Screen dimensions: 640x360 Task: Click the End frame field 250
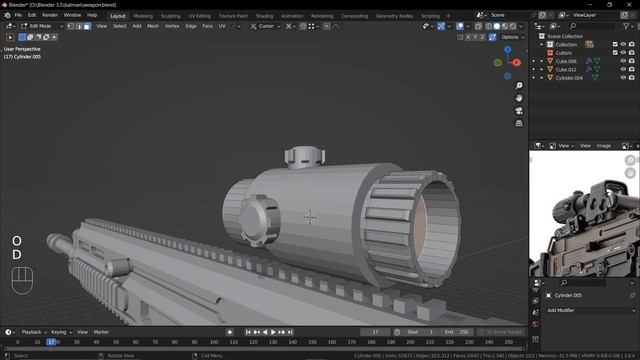pyautogui.click(x=457, y=332)
